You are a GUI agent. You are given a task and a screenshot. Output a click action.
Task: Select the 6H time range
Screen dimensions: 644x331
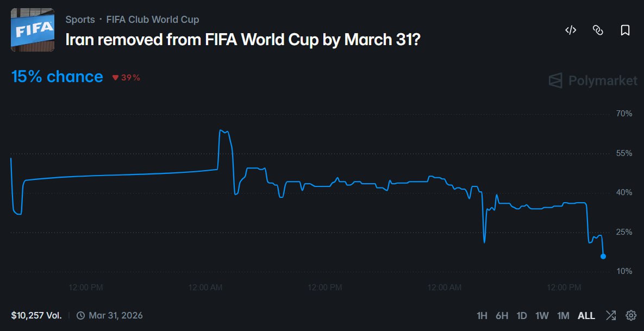[x=502, y=315]
